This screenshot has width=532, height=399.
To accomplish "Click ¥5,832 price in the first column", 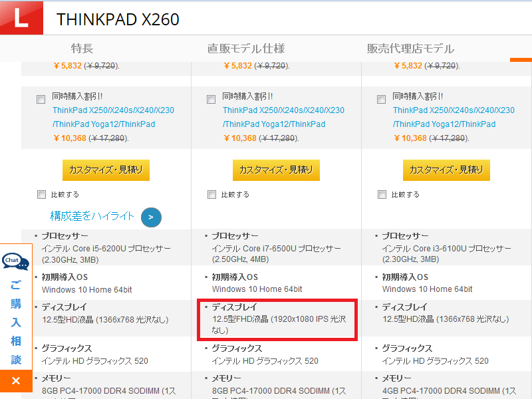I will [68, 65].
